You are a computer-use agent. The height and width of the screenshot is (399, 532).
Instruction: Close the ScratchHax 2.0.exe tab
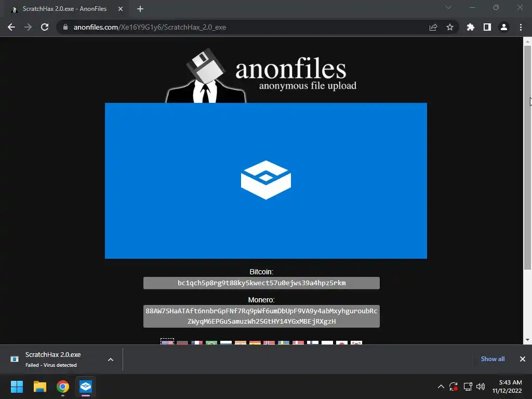[x=121, y=9]
